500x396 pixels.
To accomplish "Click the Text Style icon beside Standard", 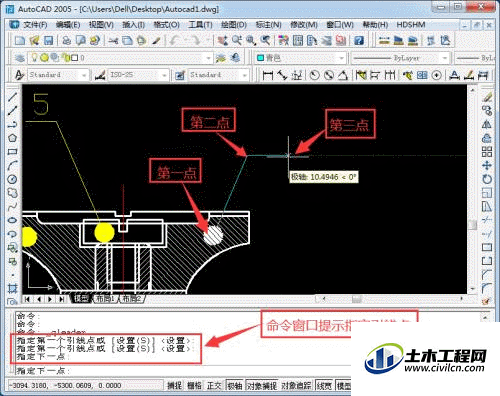I will coord(19,75).
